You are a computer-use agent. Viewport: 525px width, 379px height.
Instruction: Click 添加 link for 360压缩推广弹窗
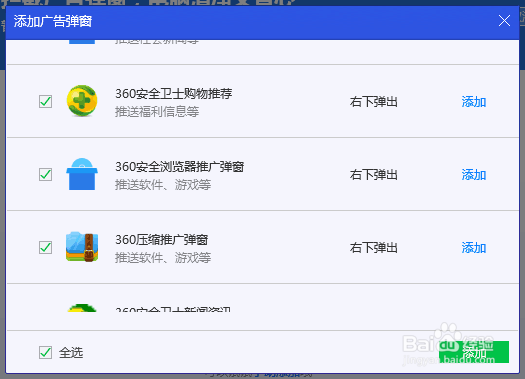click(x=474, y=248)
